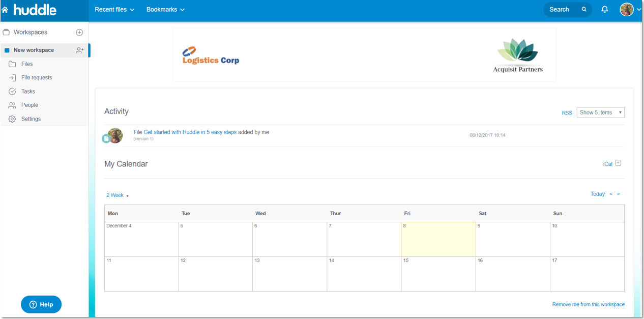Click the My Calendar heading
Image resolution: width=644 pixels, height=319 pixels.
[126, 164]
